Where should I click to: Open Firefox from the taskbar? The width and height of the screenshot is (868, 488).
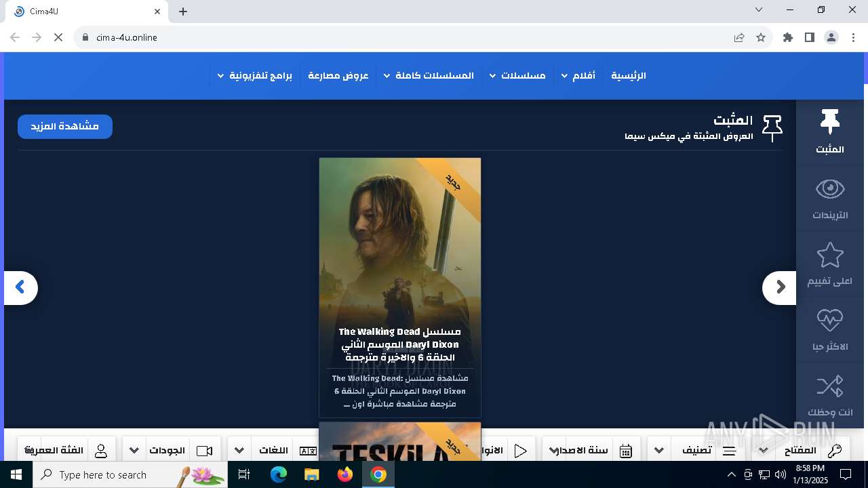345,474
